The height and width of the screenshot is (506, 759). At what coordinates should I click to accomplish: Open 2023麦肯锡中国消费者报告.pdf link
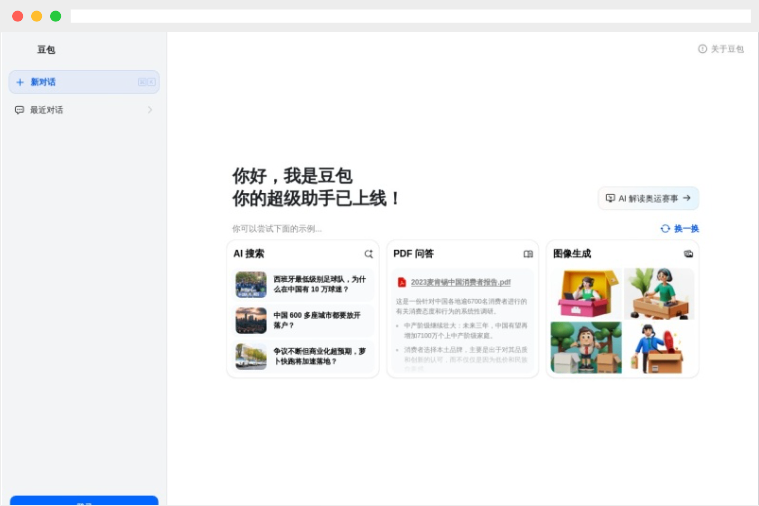[x=460, y=282]
